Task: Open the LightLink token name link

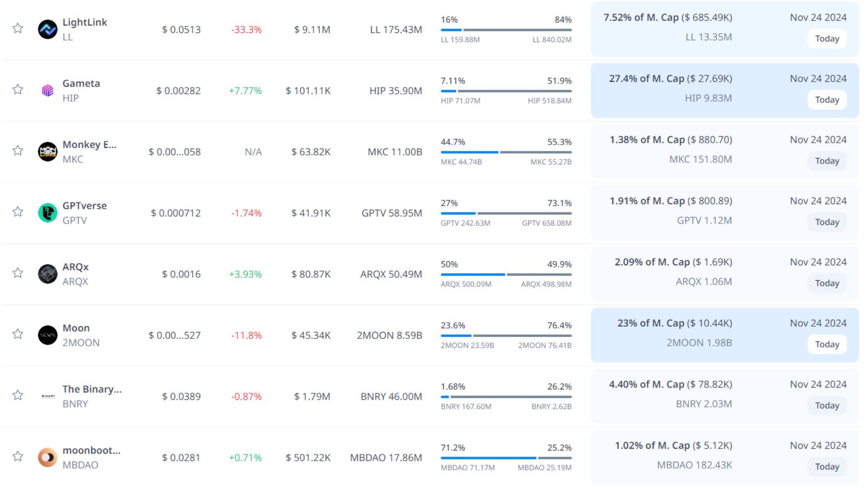Action: point(85,22)
